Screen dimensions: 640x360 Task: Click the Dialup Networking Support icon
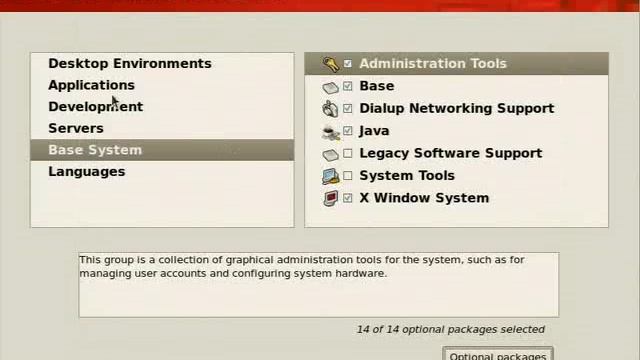[x=330, y=109]
